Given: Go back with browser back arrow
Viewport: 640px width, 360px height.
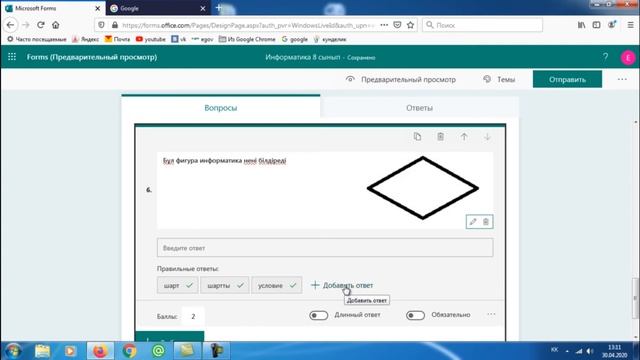Looking at the screenshot, I should (x=11, y=25).
